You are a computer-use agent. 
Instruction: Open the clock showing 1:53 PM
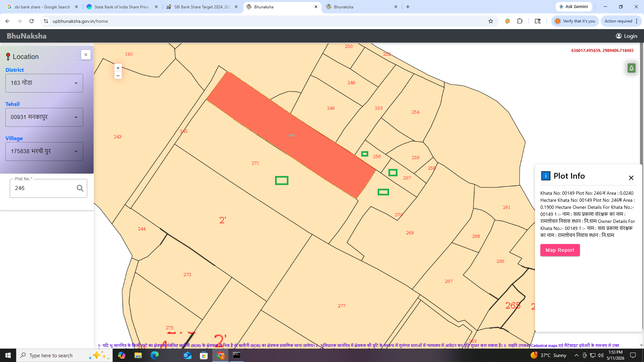coord(615,355)
